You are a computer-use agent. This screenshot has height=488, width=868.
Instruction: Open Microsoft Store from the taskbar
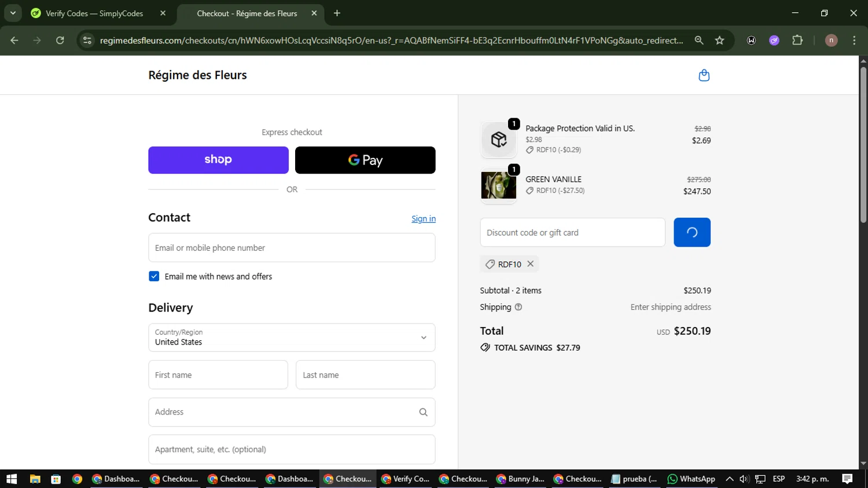pos(56,479)
